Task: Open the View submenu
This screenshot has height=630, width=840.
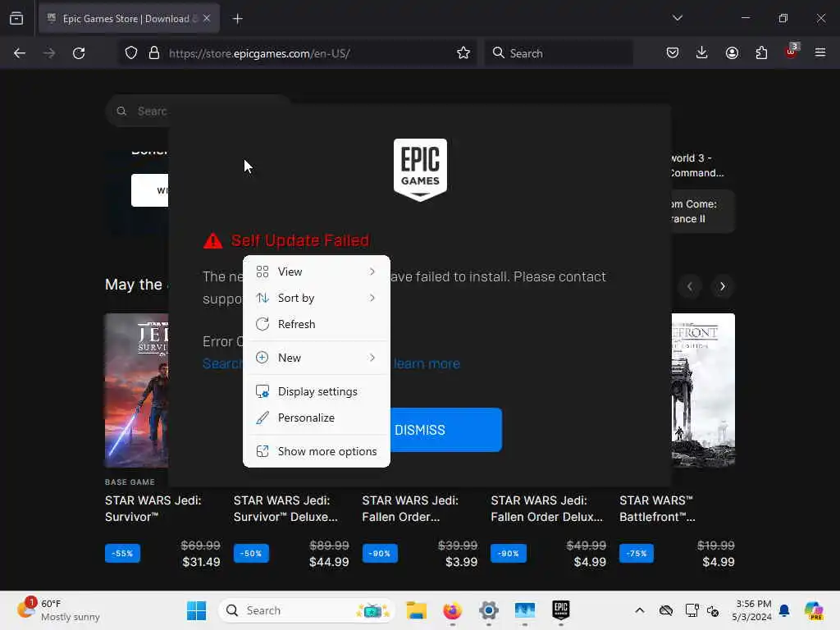Action: click(x=317, y=272)
